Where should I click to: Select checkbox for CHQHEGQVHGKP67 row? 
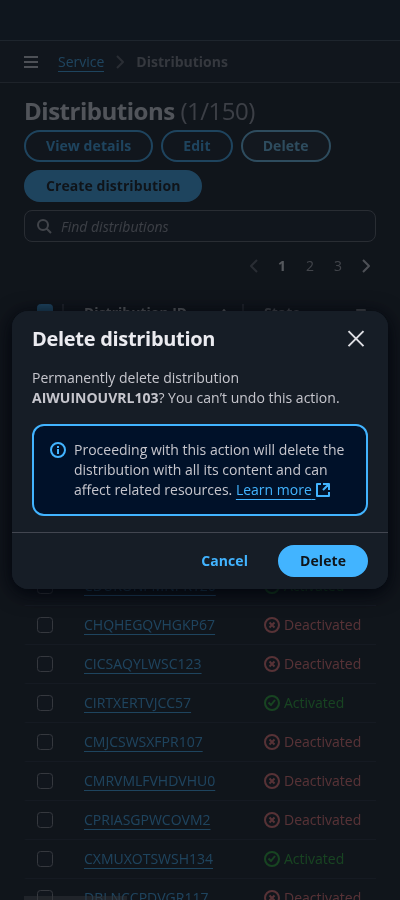tap(45, 625)
